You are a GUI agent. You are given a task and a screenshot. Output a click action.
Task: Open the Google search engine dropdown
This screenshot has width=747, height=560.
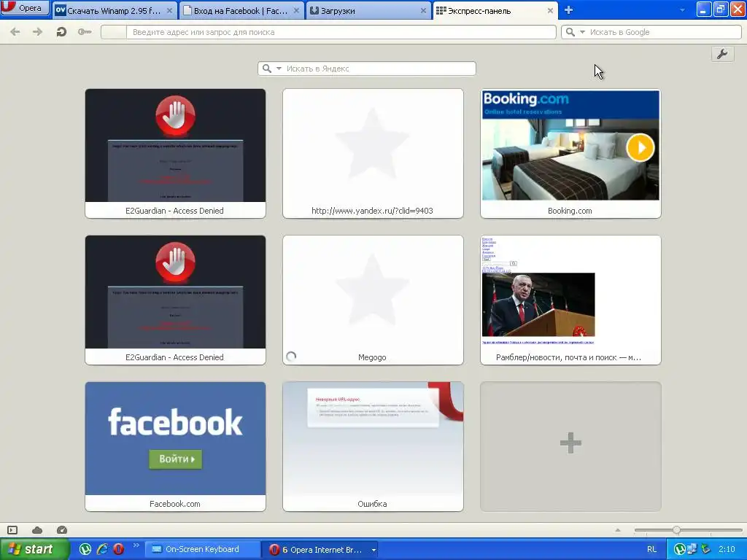click(582, 32)
